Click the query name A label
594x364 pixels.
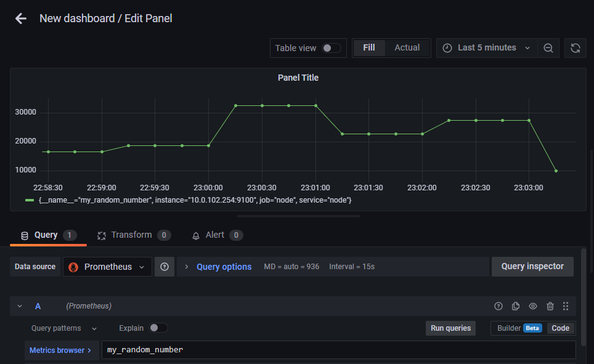(x=38, y=307)
